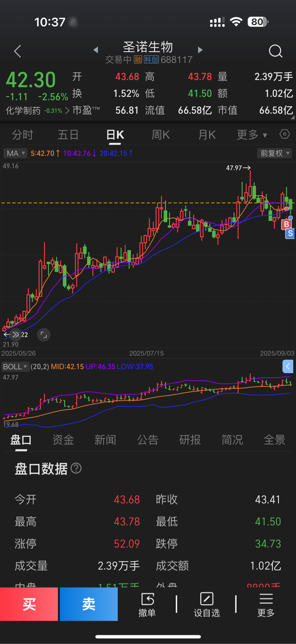Switch to previous stock with left triangle
Viewport: 296px width, 644px height.
click(96, 50)
